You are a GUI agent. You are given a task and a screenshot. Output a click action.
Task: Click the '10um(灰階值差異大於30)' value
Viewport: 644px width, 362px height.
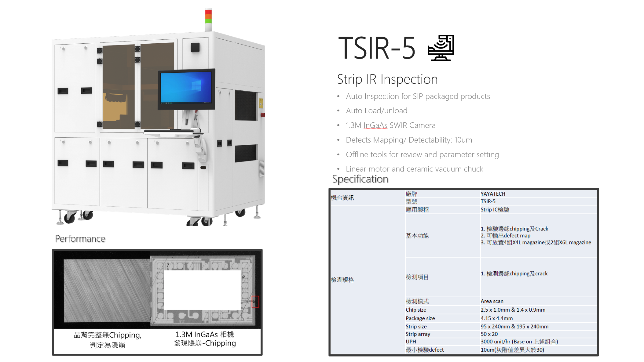512,350
